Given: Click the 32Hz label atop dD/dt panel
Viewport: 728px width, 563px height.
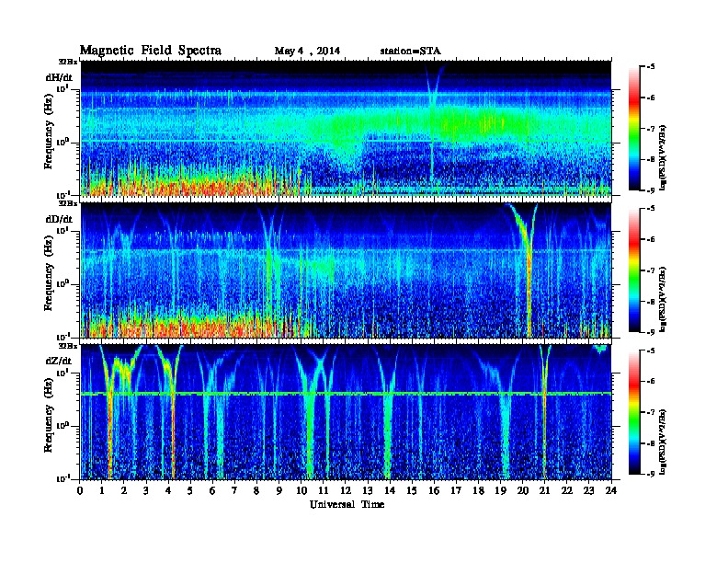Looking at the screenshot, I should coord(68,203).
